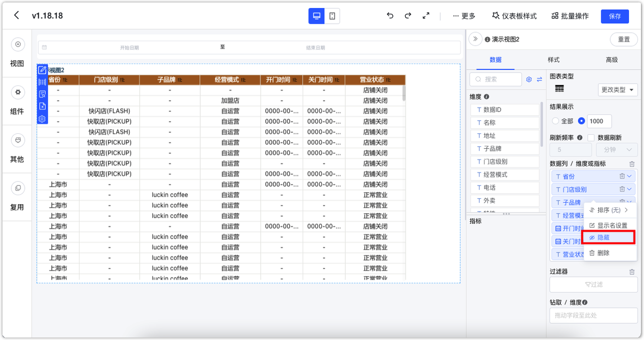The height and width of the screenshot is (340, 644).
Task: Click the swap arrows icon beside the search box
Action: tap(539, 79)
